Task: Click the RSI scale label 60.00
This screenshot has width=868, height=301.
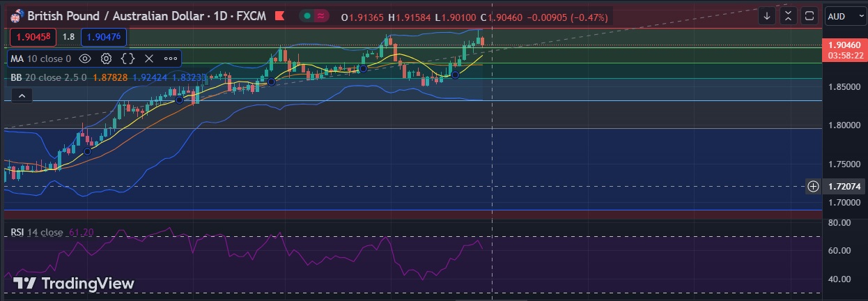Action: pos(841,251)
